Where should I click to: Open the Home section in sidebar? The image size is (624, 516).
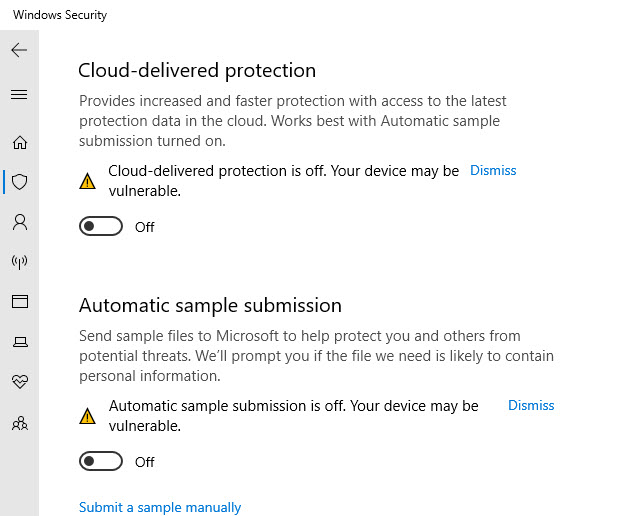pos(19,142)
